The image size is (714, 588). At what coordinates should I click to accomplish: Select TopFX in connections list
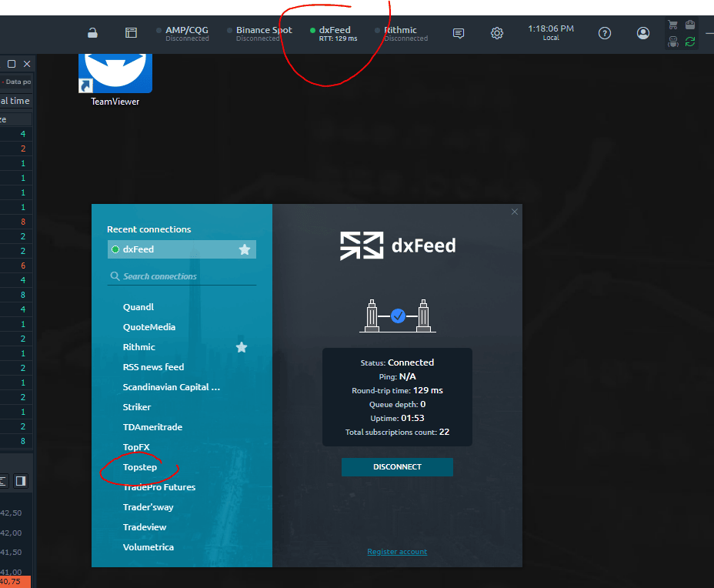coord(136,447)
